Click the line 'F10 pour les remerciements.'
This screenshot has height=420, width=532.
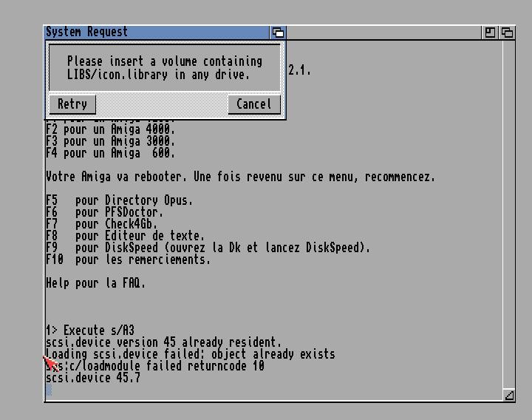(129, 260)
